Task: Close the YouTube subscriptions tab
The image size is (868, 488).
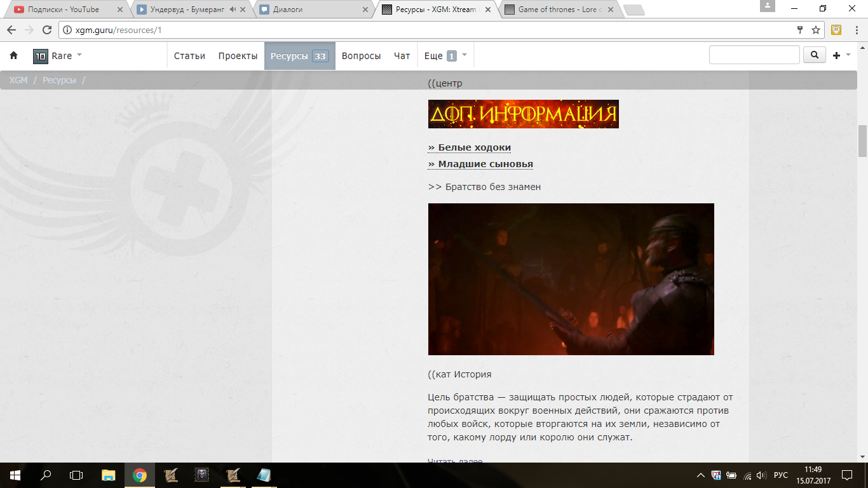Action: (120, 10)
